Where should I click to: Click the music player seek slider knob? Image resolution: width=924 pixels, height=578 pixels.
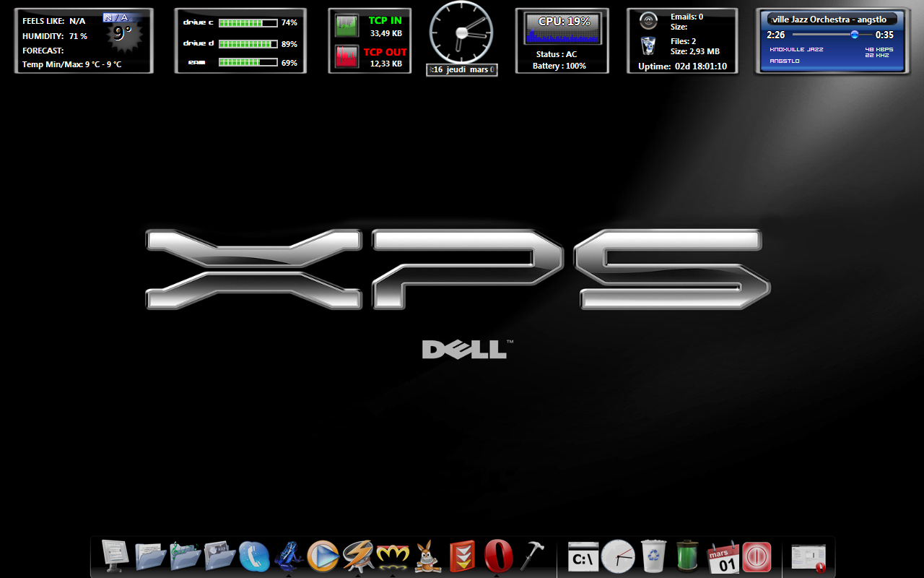click(855, 34)
